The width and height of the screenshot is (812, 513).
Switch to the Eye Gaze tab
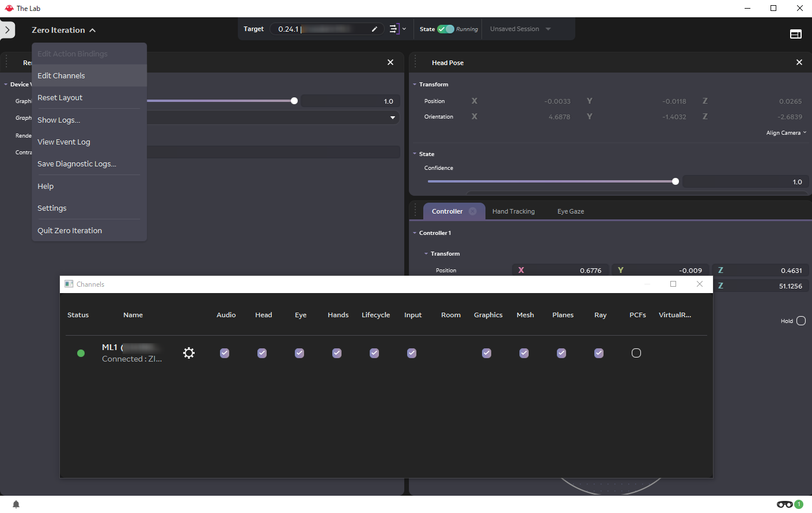coord(571,211)
